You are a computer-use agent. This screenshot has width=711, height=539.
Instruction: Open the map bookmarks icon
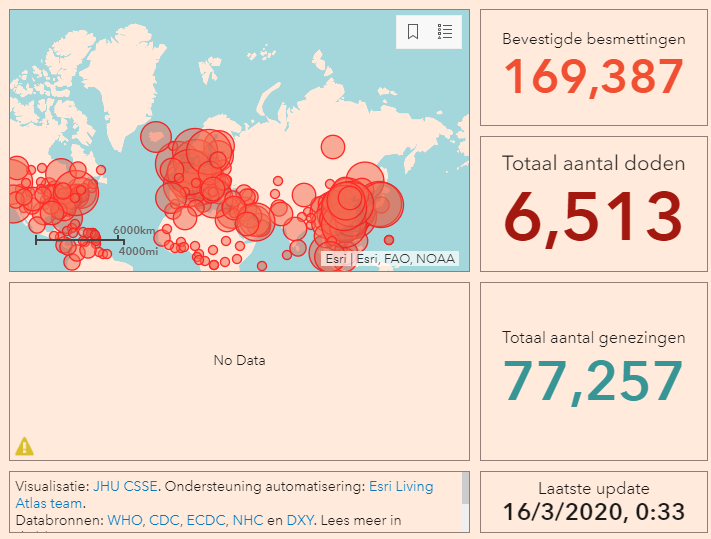(x=414, y=32)
